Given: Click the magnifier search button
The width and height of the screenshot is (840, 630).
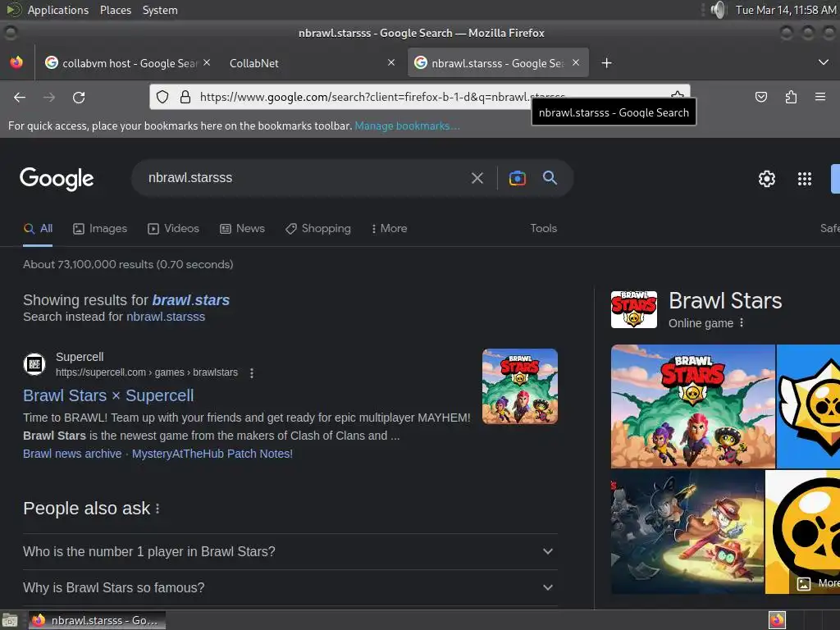Looking at the screenshot, I should pyautogui.click(x=550, y=178).
